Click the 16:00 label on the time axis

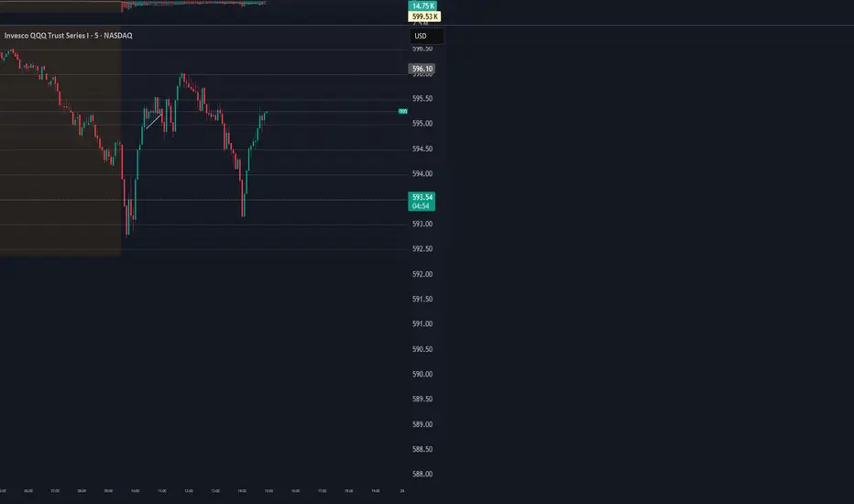point(295,490)
